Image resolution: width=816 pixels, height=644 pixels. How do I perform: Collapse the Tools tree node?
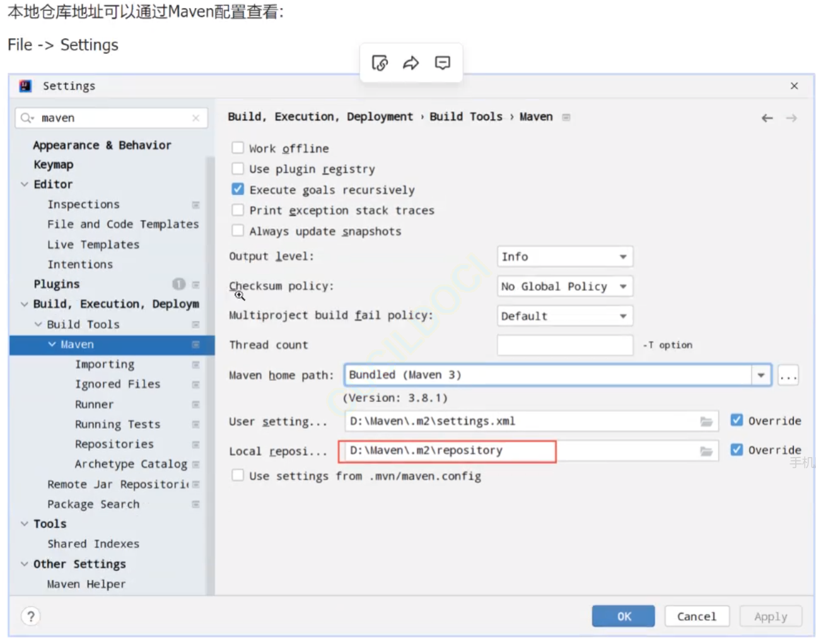tap(25, 524)
